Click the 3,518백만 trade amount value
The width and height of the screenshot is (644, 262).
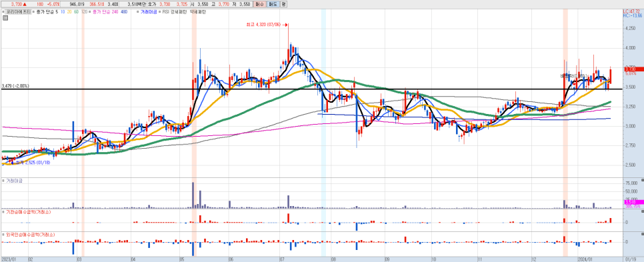137,4
